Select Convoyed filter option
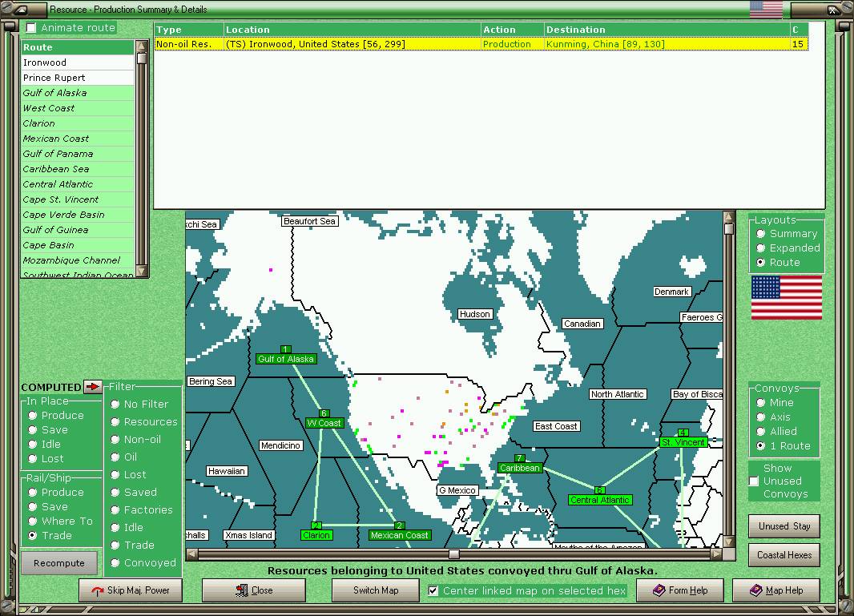This screenshot has width=854, height=616. point(115,562)
